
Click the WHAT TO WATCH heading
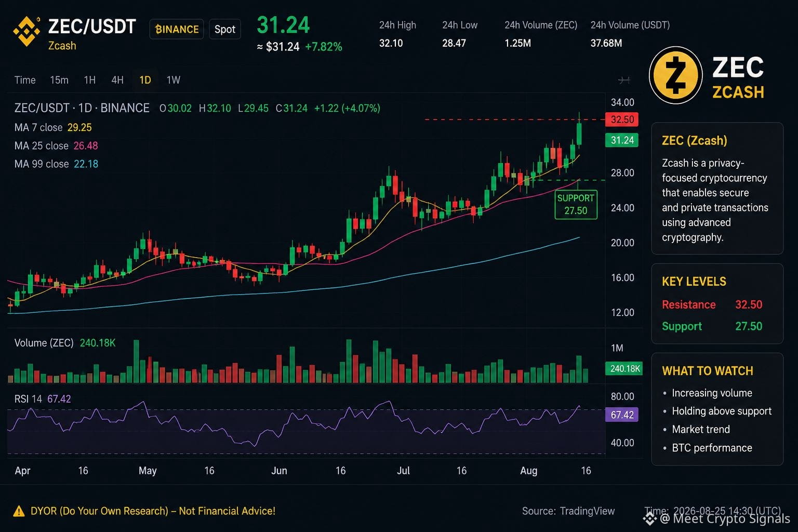click(x=708, y=371)
